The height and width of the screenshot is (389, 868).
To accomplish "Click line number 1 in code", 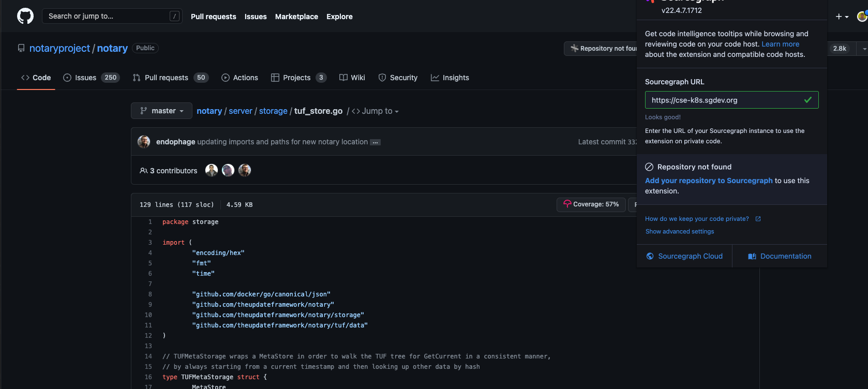I will tap(150, 222).
